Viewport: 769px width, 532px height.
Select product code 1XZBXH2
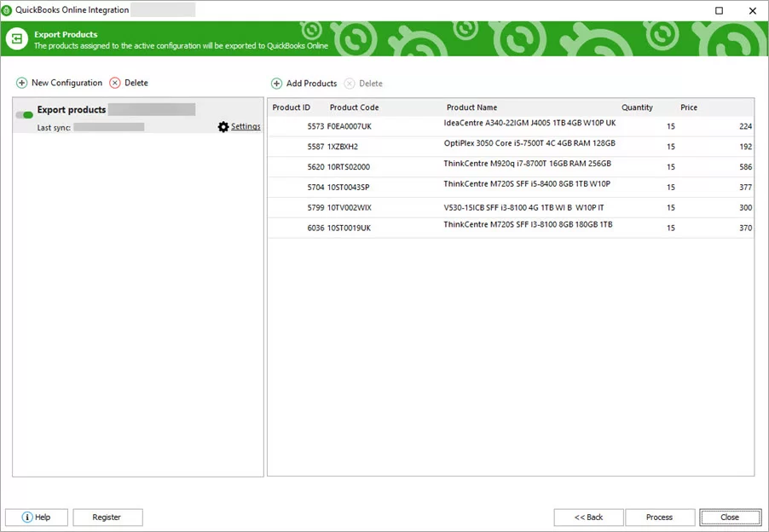click(343, 147)
